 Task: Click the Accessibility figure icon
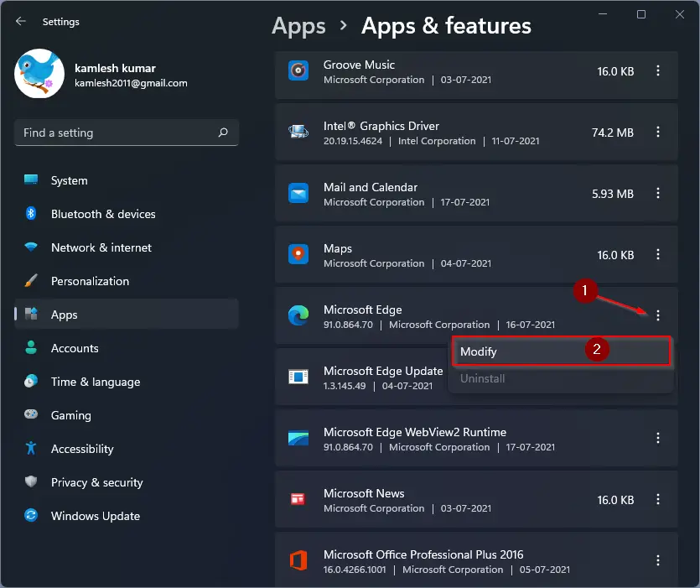pos(31,448)
